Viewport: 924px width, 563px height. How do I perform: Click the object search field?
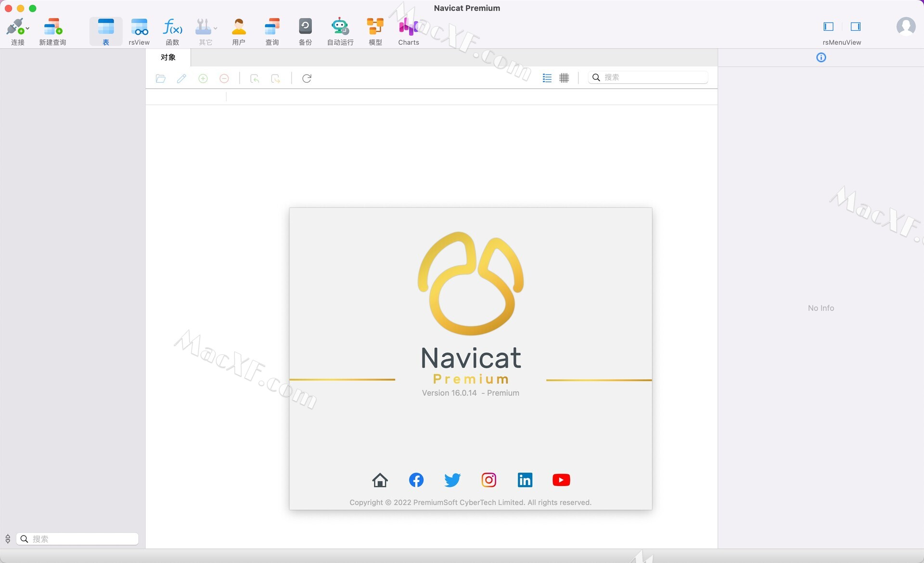(648, 77)
